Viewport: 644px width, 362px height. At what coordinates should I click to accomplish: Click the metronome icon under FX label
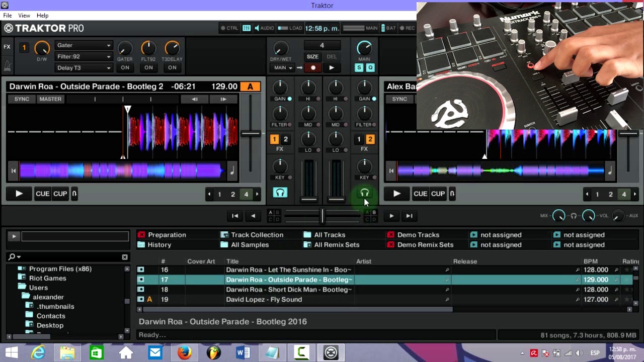click(x=7, y=66)
